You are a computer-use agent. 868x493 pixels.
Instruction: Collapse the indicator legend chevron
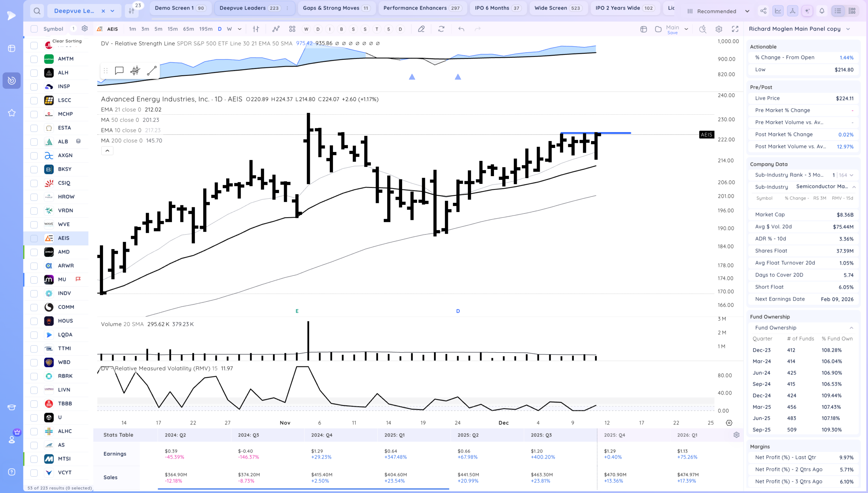107,151
